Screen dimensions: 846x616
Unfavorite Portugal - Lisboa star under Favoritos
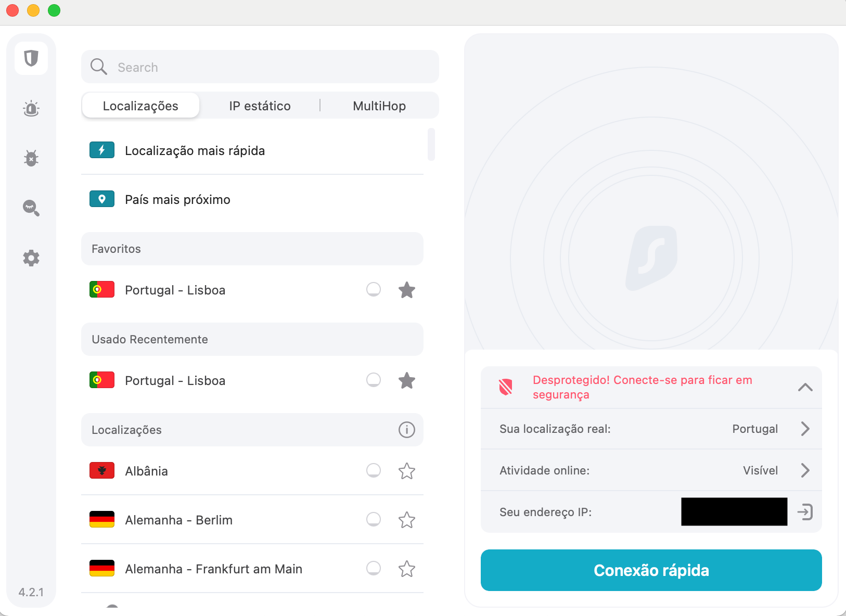(x=407, y=290)
